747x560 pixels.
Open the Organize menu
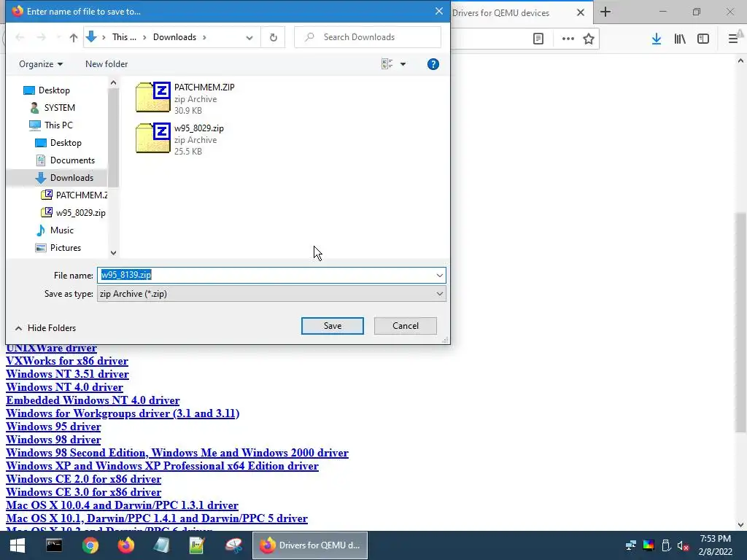(41, 64)
